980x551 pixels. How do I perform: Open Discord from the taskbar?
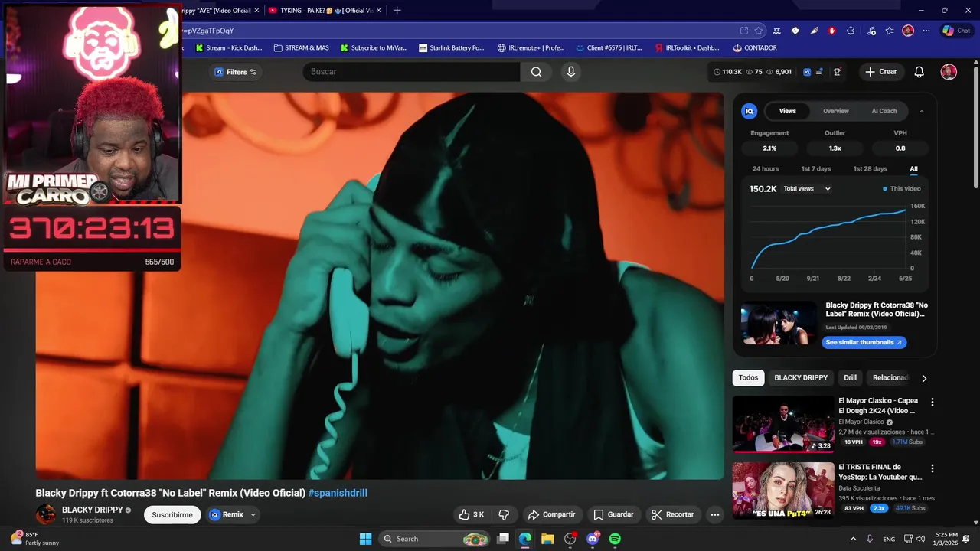[593, 539]
